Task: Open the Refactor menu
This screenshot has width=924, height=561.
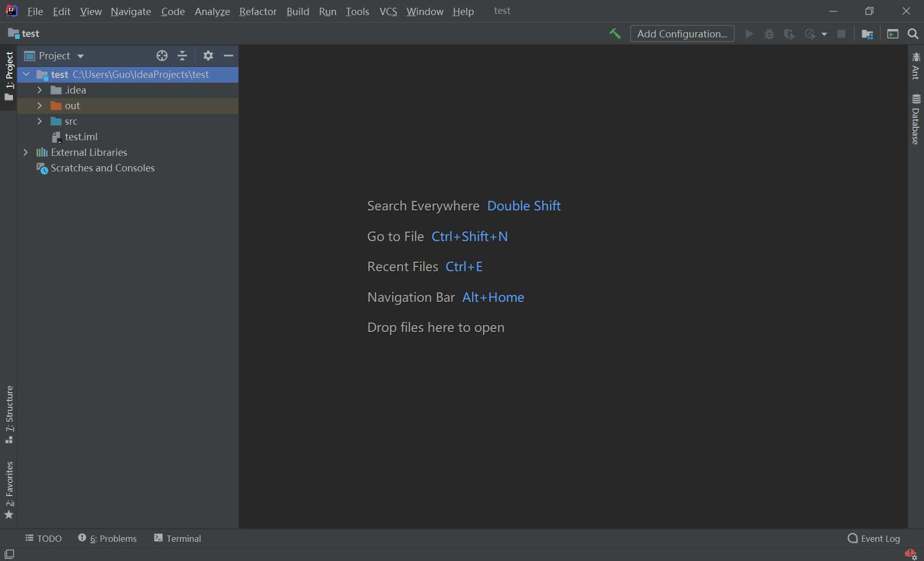Action: pos(258,11)
